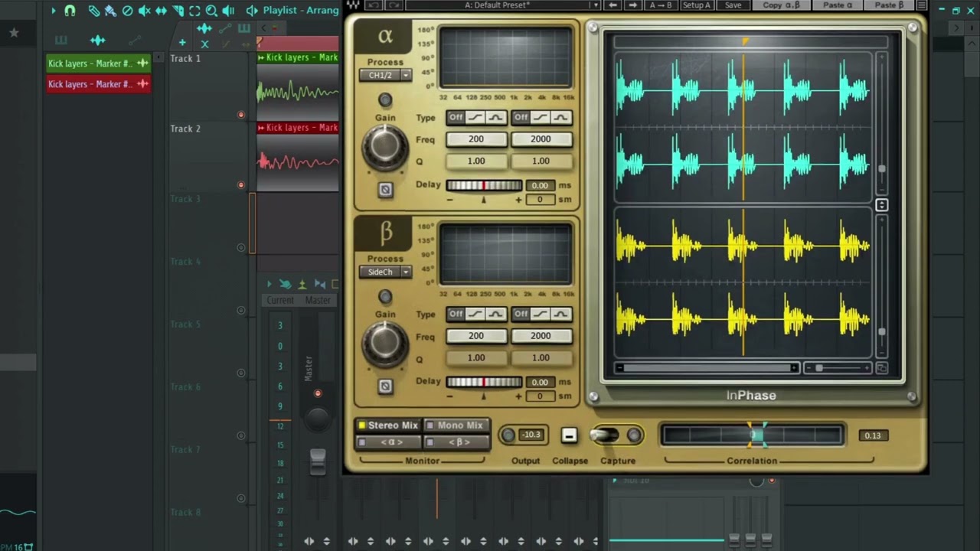Image resolution: width=980 pixels, height=551 pixels.
Task: Click the alpha Delay slider strip
Action: (484, 185)
